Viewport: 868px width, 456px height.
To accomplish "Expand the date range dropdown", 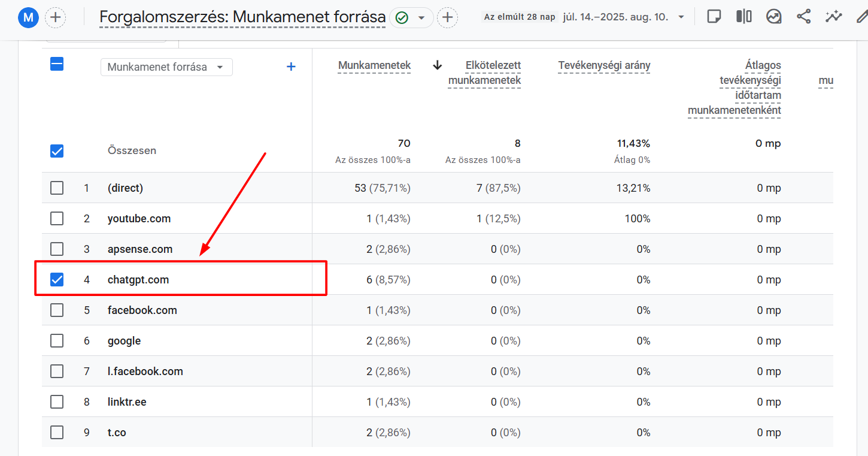I will click(681, 17).
